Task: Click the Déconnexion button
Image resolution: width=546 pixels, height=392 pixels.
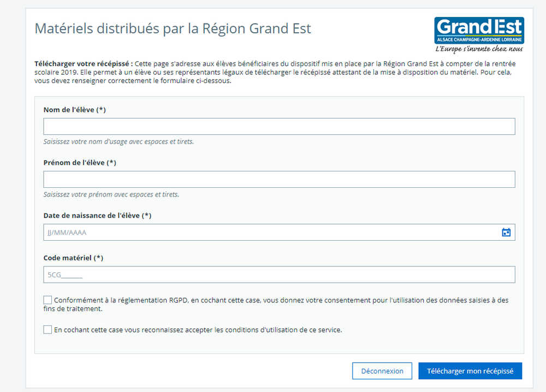Action: pos(382,371)
